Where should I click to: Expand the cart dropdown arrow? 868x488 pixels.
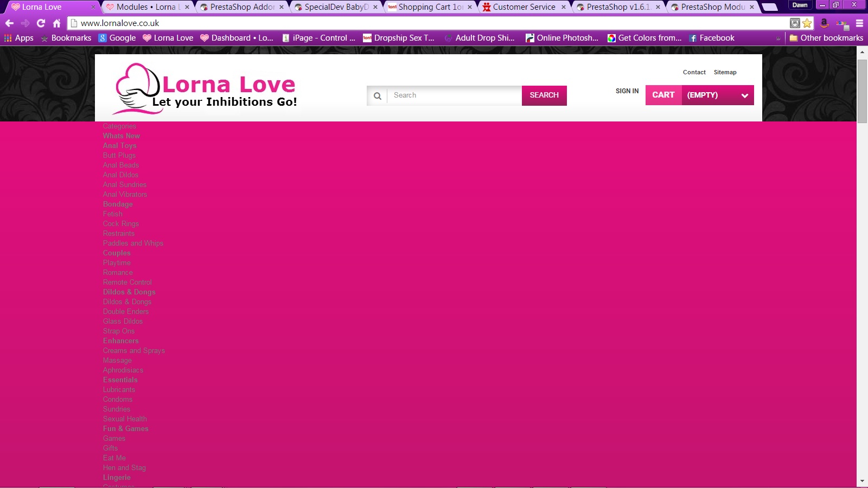point(745,95)
